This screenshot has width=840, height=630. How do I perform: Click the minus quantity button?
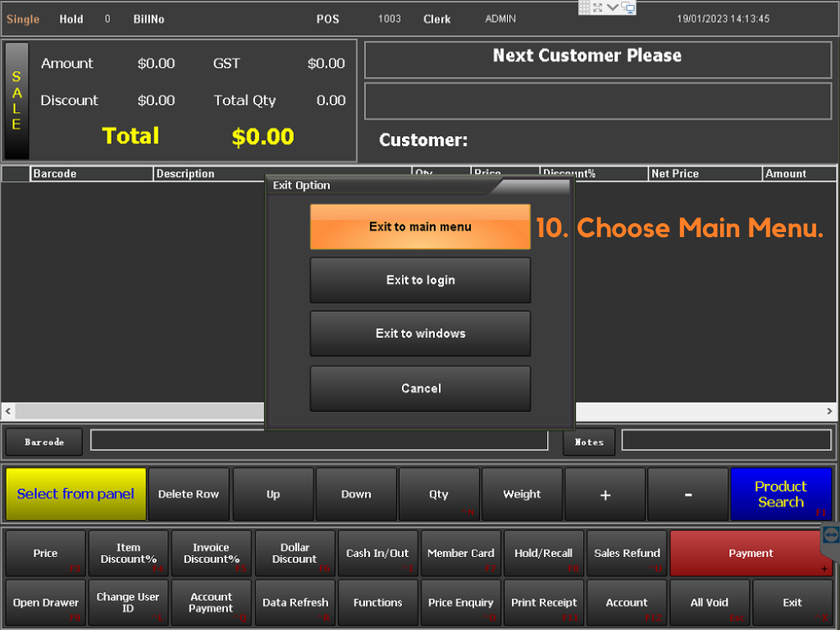687,495
